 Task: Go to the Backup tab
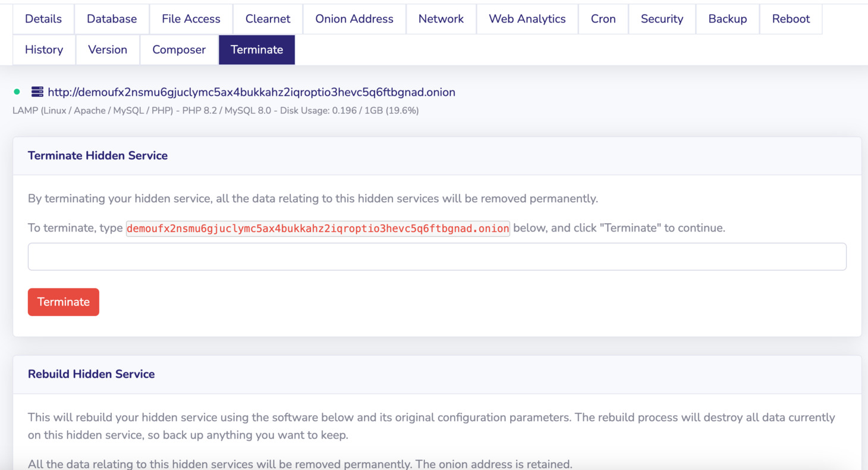(x=728, y=19)
